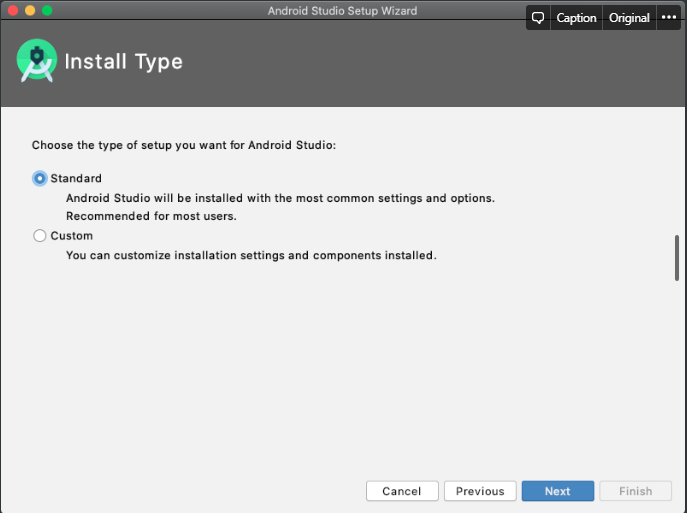Select the Standard install type radio button
This screenshot has width=687, height=513.
[x=39, y=178]
